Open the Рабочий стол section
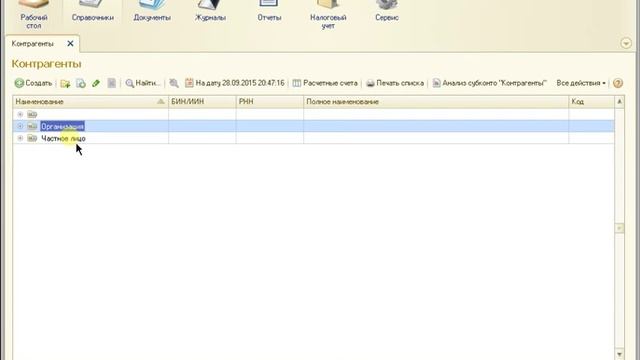This screenshot has height=360, width=640. point(34,15)
